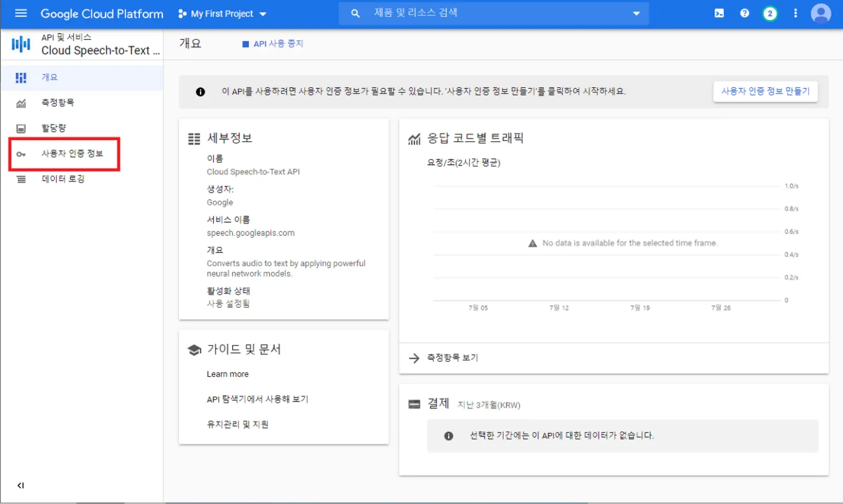Click the 가이드 및 문서 graduation cap icon
Screen dimensions: 843x504
194,350
